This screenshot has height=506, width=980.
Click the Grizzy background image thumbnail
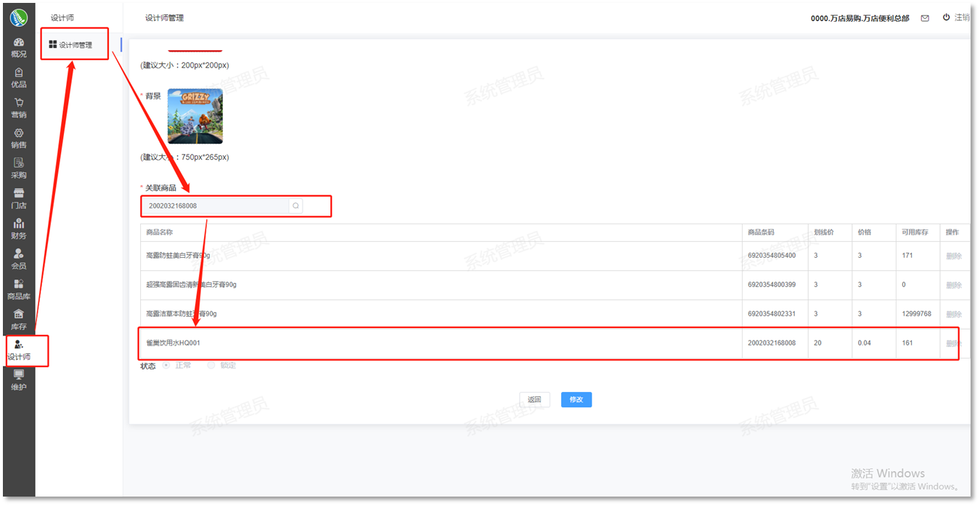point(195,116)
